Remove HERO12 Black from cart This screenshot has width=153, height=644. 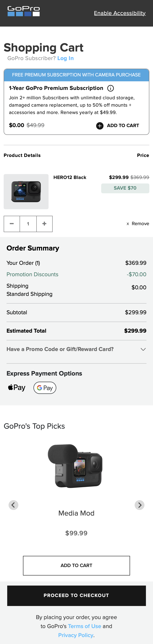click(138, 224)
